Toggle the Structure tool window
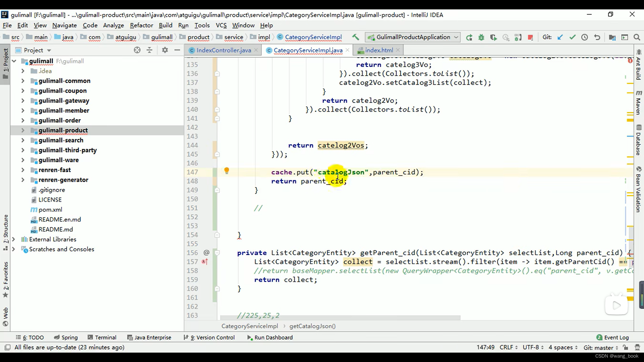 [5, 232]
